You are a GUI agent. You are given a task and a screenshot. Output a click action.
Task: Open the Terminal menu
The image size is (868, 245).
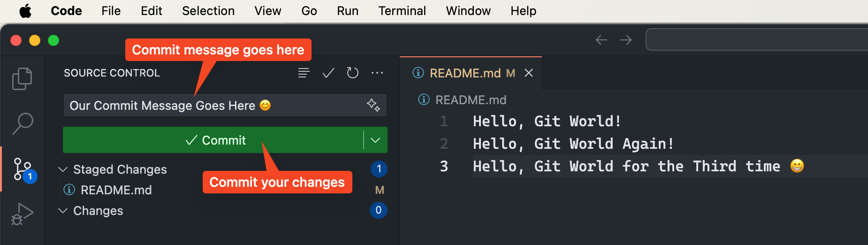402,10
